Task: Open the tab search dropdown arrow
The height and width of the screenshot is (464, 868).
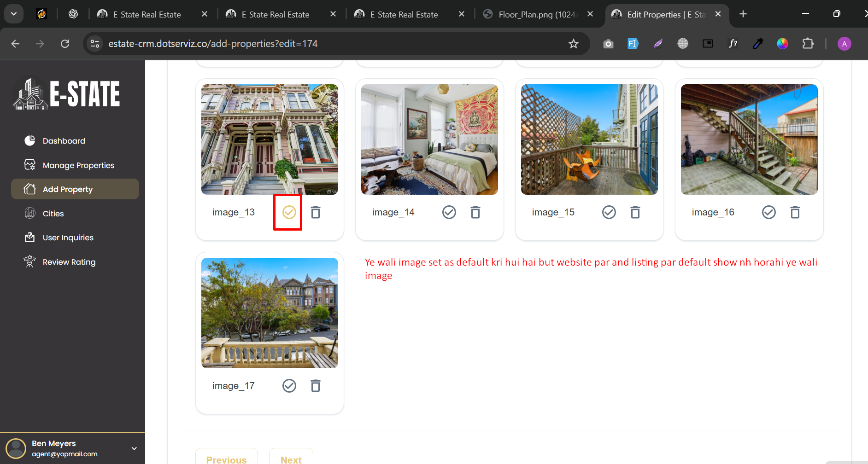Action: [x=14, y=14]
